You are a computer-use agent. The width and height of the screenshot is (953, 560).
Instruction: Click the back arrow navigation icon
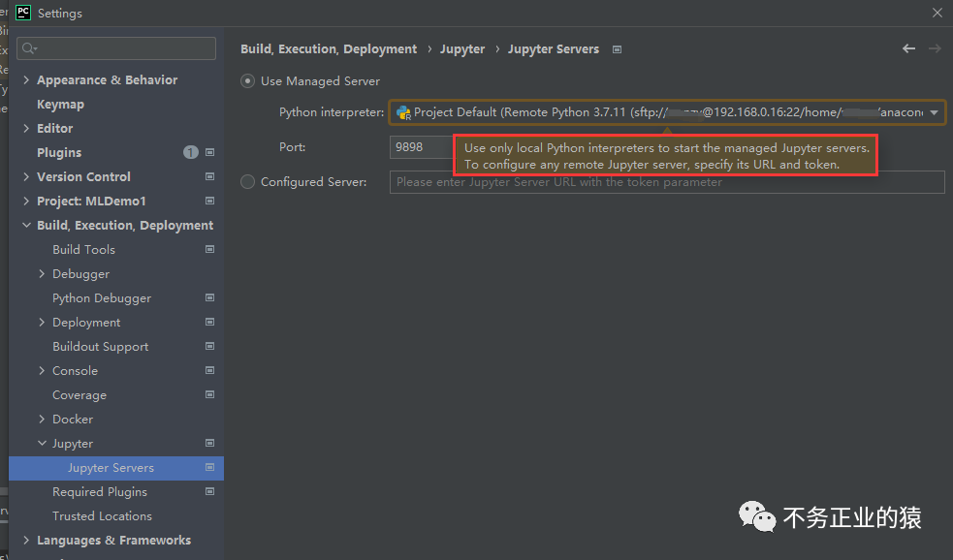pos(908,48)
